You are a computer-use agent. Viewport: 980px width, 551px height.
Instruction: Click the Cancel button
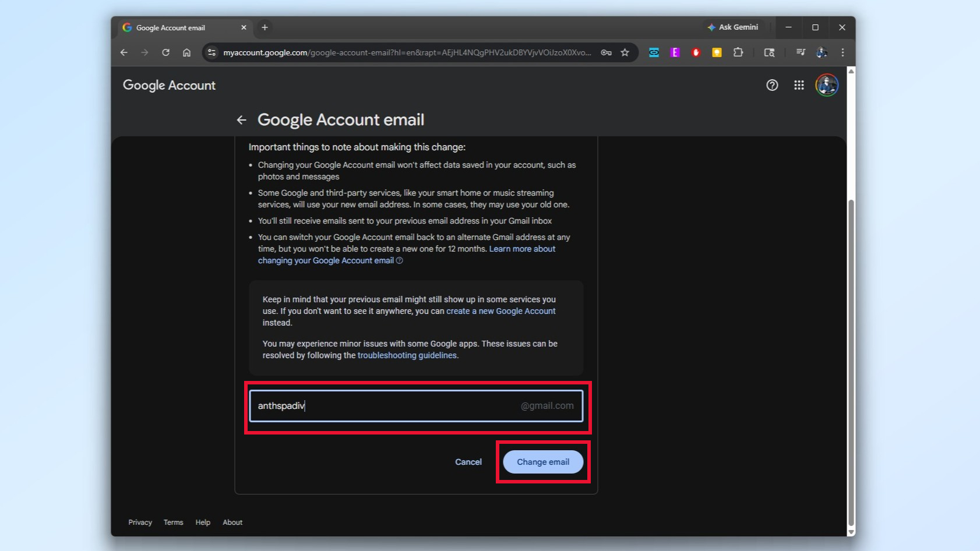[468, 461]
